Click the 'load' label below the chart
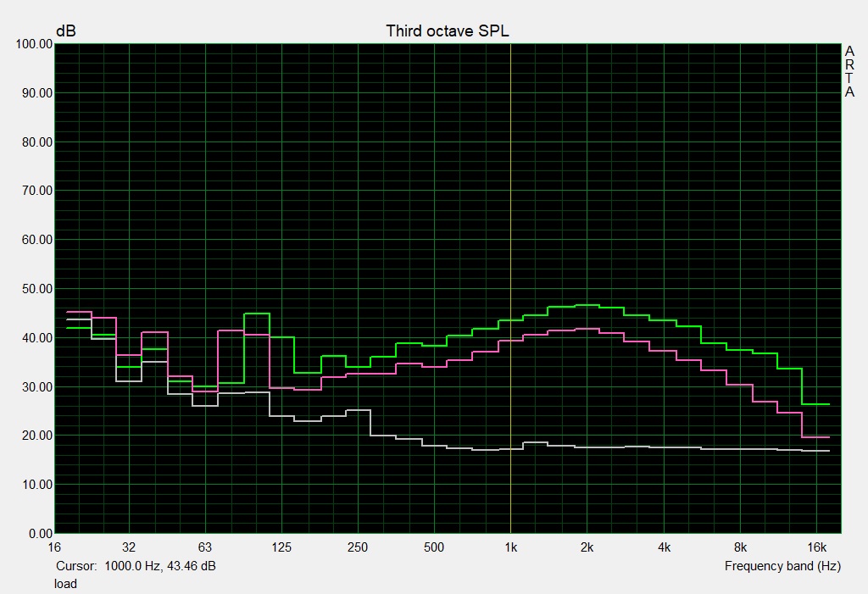 tap(65, 584)
